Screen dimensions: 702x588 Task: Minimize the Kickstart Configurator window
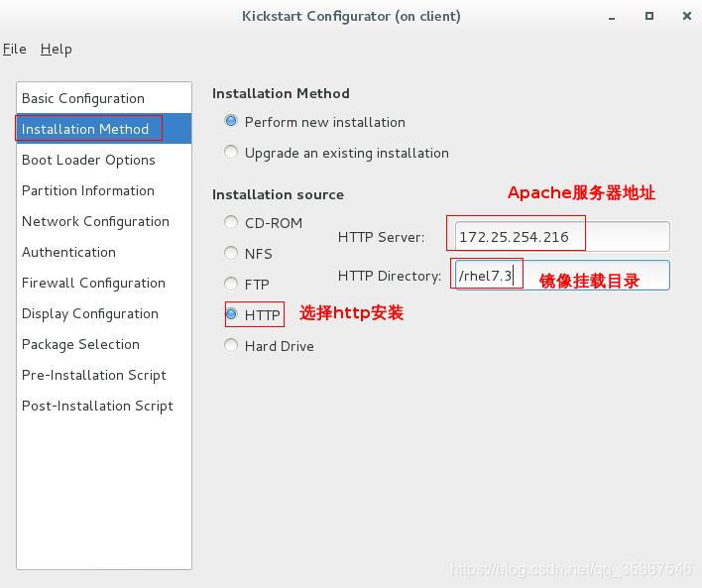[612, 17]
